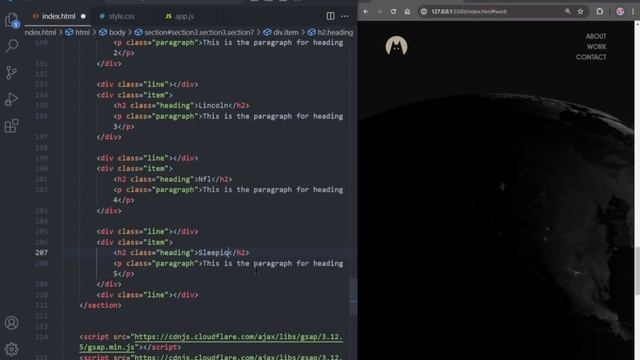The height and width of the screenshot is (360, 640).
Task: Open the browser profile avatar
Action: [620, 11]
